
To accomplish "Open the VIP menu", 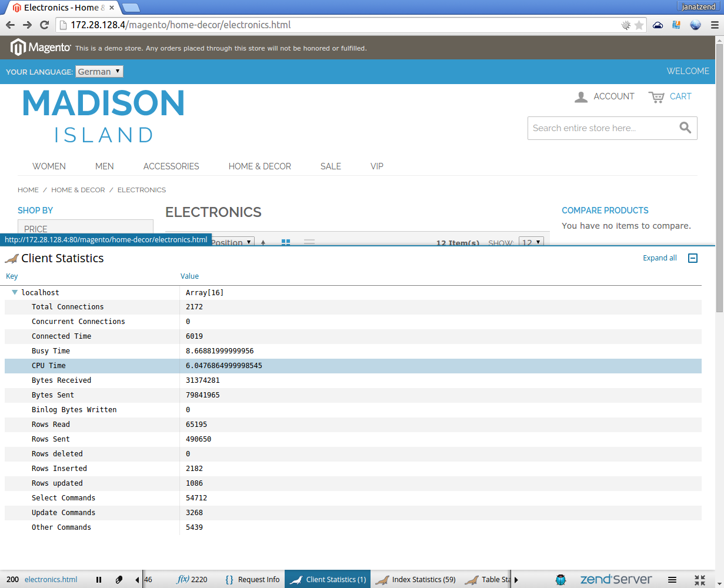I will coord(377,166).
